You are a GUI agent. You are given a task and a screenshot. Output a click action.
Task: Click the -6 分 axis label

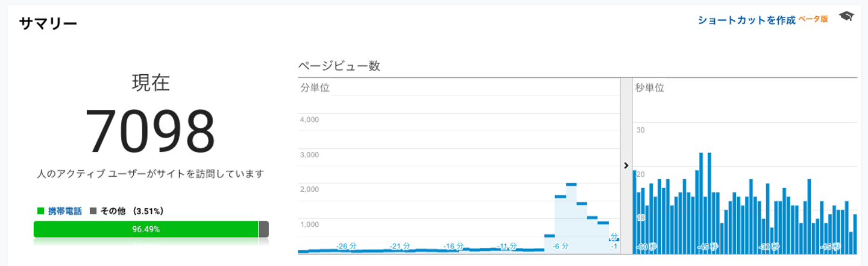560,246
